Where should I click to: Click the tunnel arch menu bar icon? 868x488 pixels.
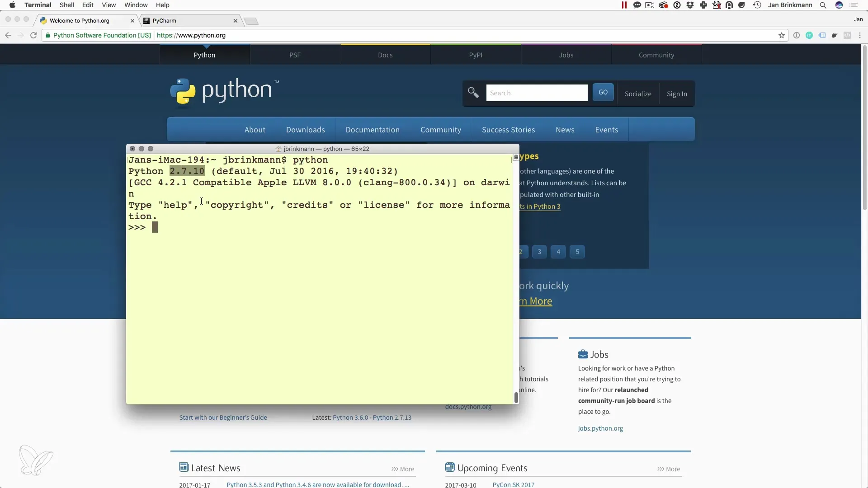pyautogui.click(x=729, y=5)
